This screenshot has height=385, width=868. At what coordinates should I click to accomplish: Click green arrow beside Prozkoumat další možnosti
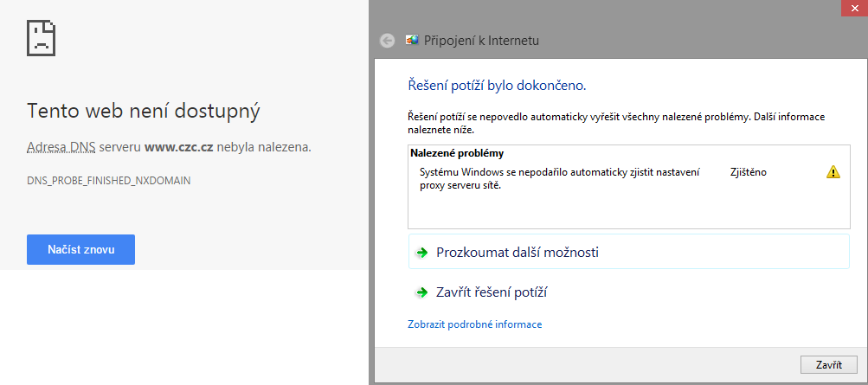(422, 253)
